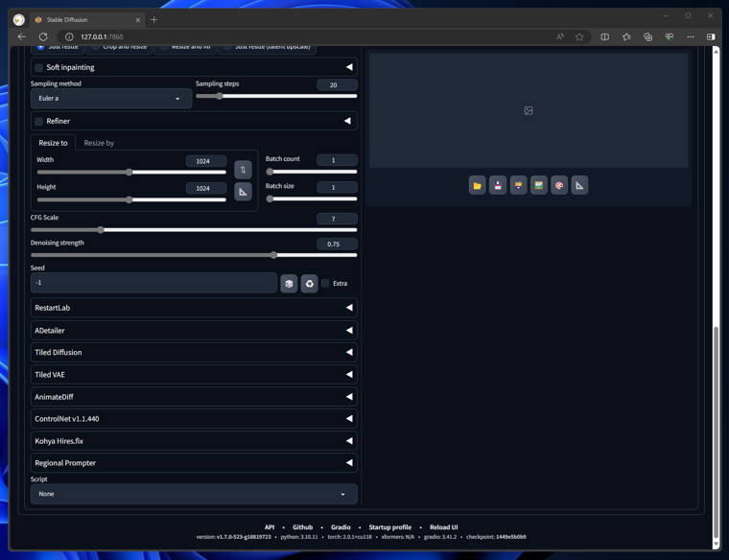Enable the Refiner checkbox
Image resolution: width=729 pixels, height=560 pixels.
pyautogui.click(x=39, y=121)
